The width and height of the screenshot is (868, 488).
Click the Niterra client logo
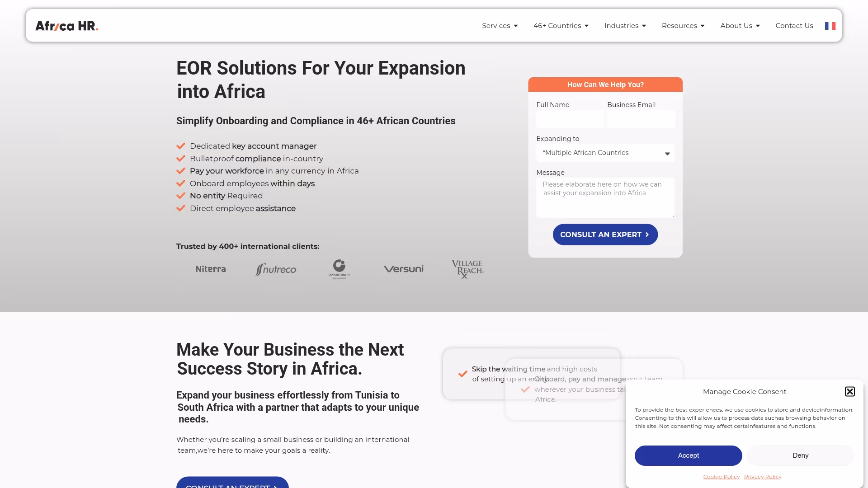[211, 268]
